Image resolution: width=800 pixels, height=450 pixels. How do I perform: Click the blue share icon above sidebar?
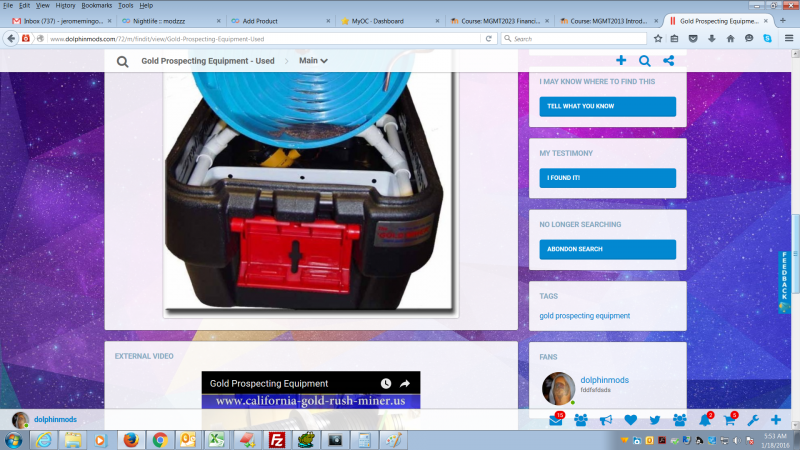point(668,61)
